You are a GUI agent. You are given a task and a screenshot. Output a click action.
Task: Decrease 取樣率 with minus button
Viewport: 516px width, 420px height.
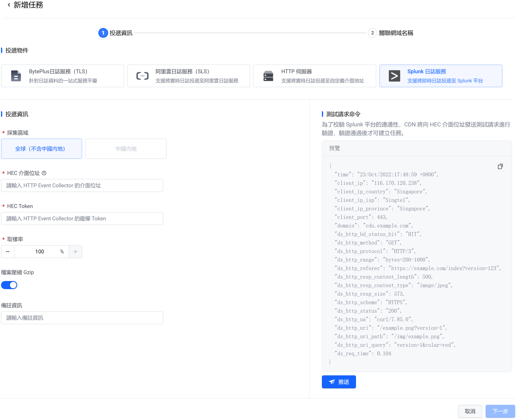coord(8,252)
